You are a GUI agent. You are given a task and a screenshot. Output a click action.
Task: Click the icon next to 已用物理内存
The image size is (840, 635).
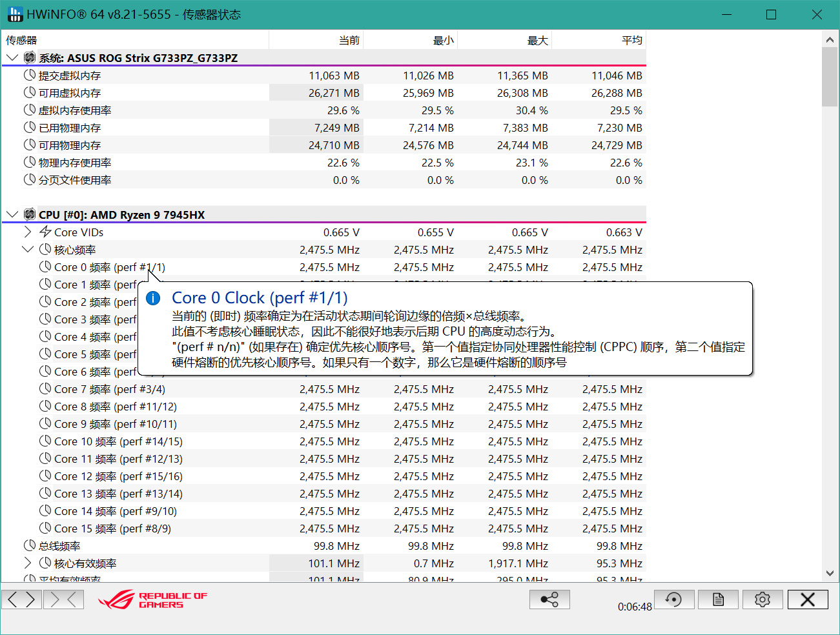[x=30, y=127]
